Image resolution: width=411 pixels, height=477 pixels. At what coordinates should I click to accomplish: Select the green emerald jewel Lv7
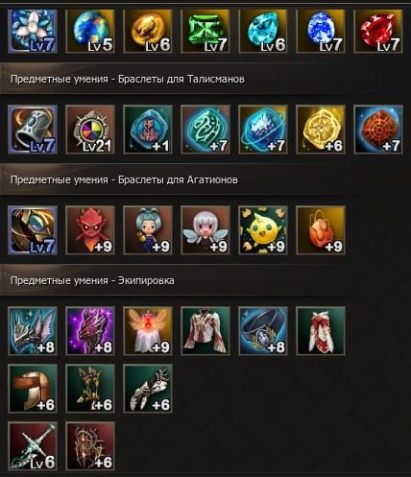(x=205, y=31)
